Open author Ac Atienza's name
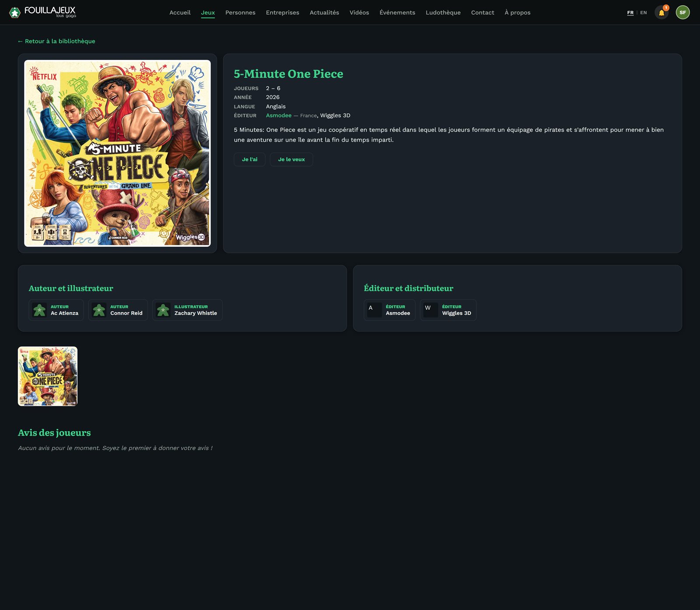This screenshot has width=700, height=610. tap(64, 313)
